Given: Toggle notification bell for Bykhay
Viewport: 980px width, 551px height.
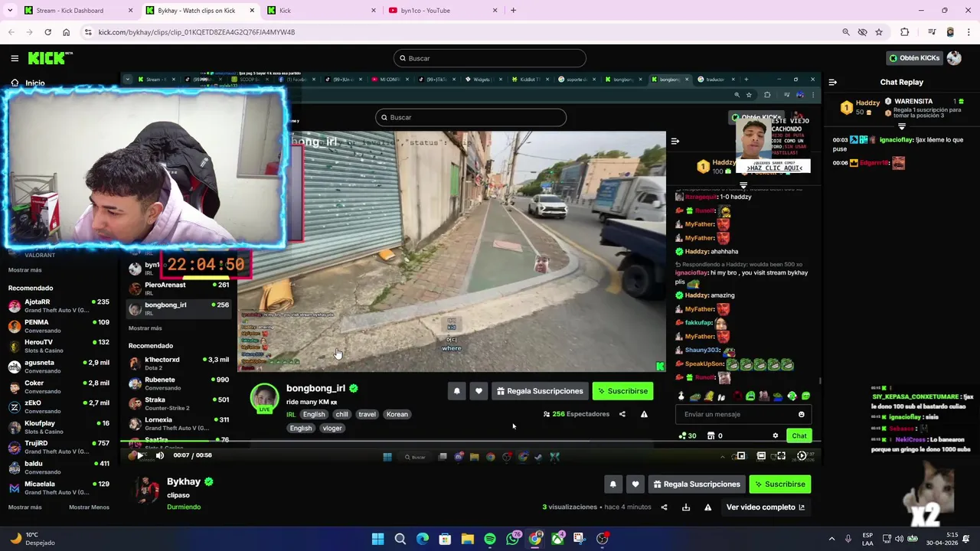Looking at the screenshot, I should click(x=612, y=484).
